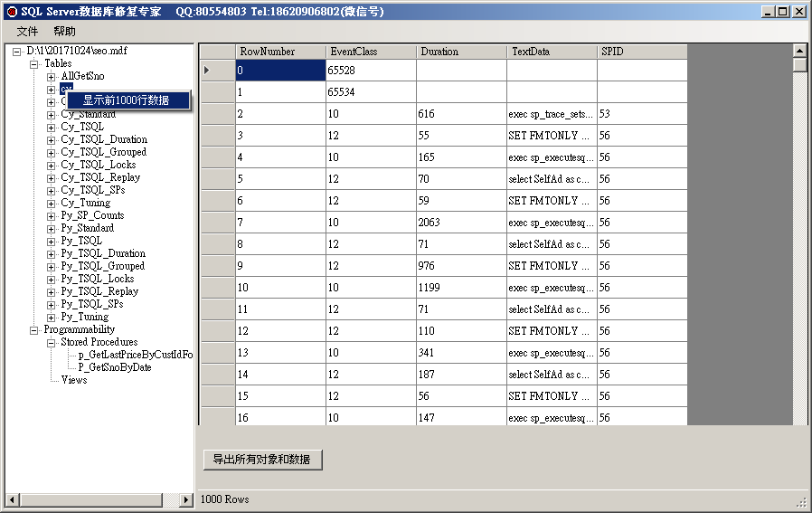
Task: Click Duration cell 2063
Action: pyautogui.click(x=461, y=223)
